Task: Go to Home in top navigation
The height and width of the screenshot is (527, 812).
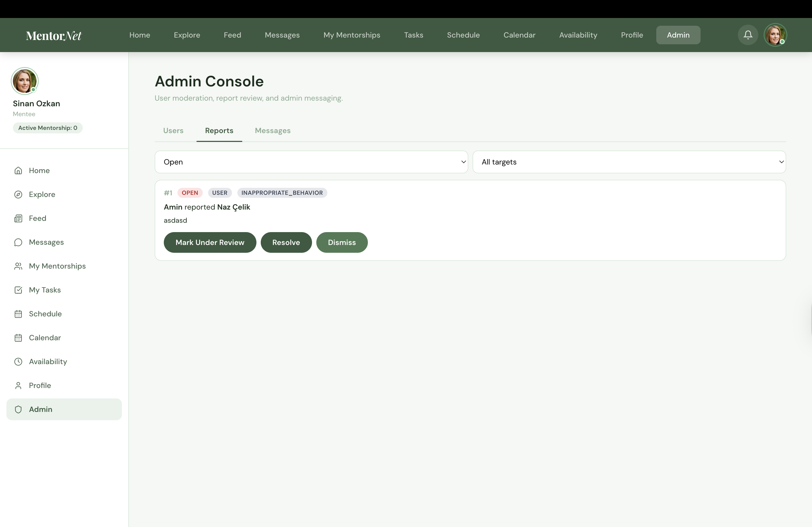Action: [140, 35]
